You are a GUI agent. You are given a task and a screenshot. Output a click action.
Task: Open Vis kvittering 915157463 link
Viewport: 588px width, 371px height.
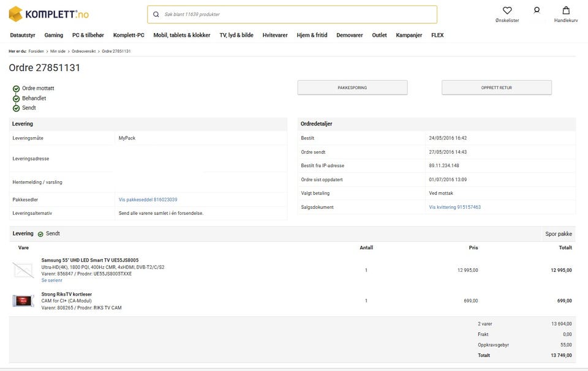pyautogui.click(x=455, y=207)
